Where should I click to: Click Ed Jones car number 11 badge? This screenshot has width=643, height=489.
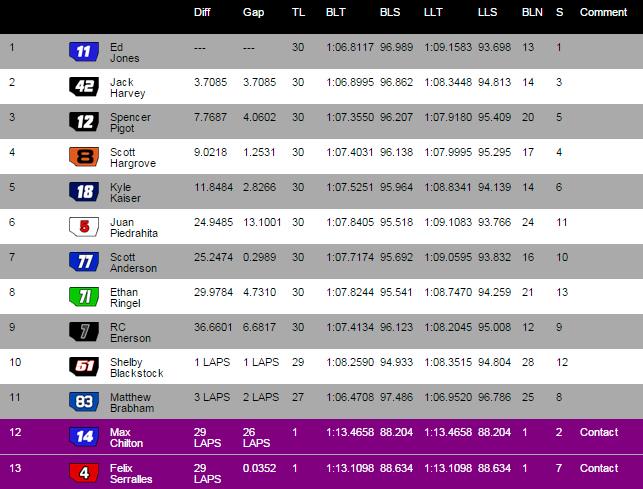click(x=84, y=52)
